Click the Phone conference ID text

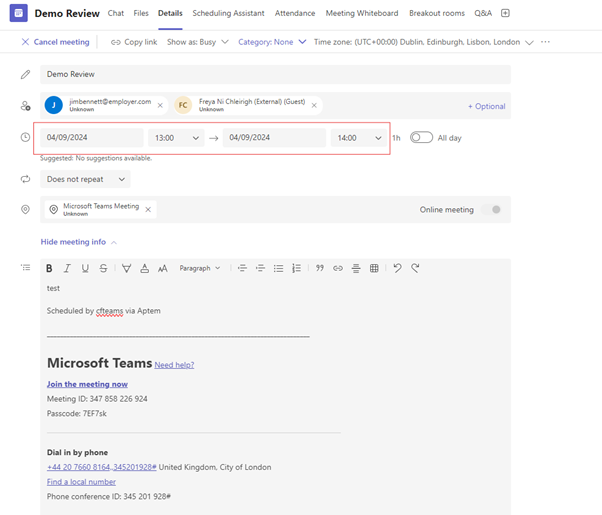pos(109,496)
